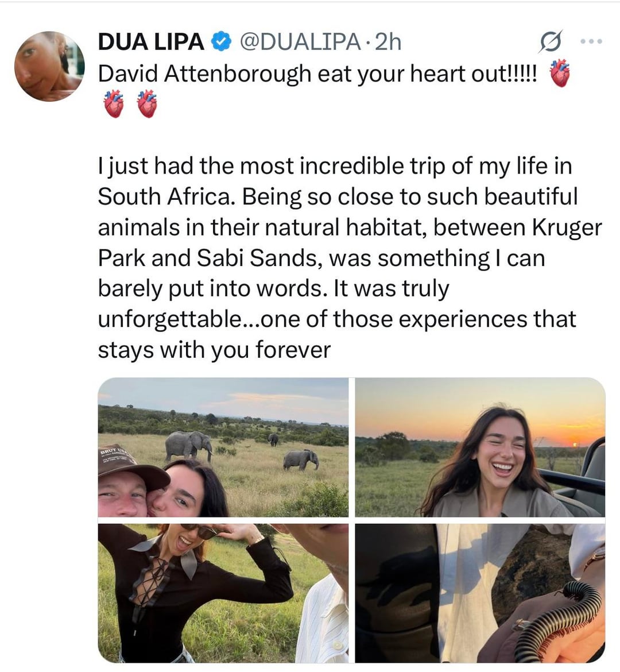
Task: Click the word "Kruger" in the tweet
Action: tap(567, 227)
